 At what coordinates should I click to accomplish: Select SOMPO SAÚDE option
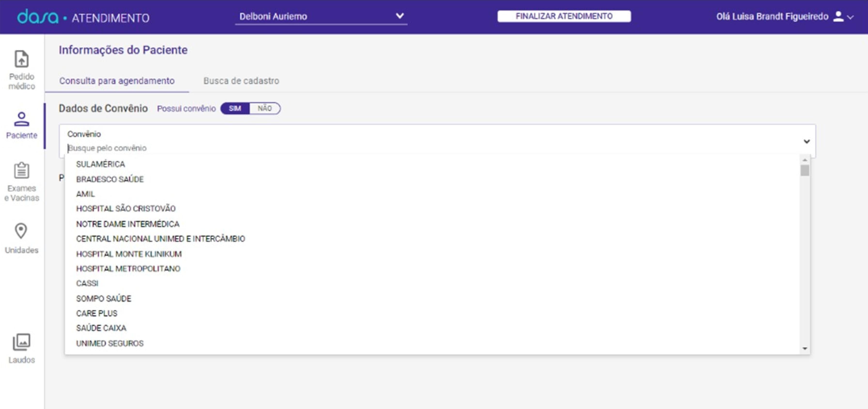tap(432, 298)
